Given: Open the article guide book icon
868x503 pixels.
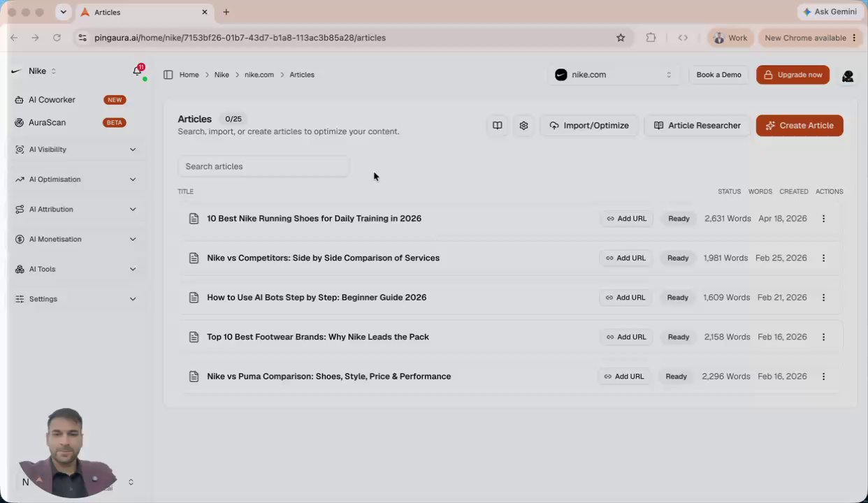Looking at the screenshot, I should (x=497, y=126).
